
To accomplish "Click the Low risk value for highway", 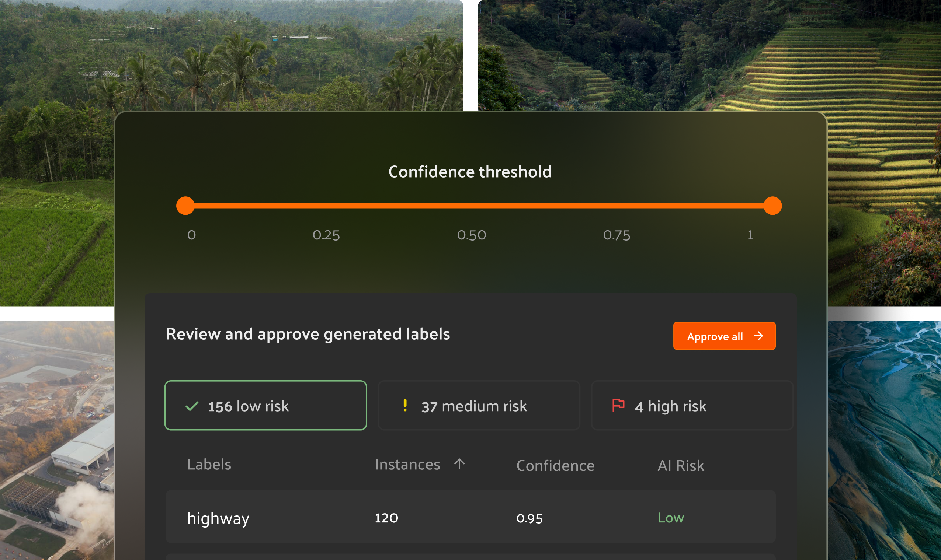I will (671, 518).
